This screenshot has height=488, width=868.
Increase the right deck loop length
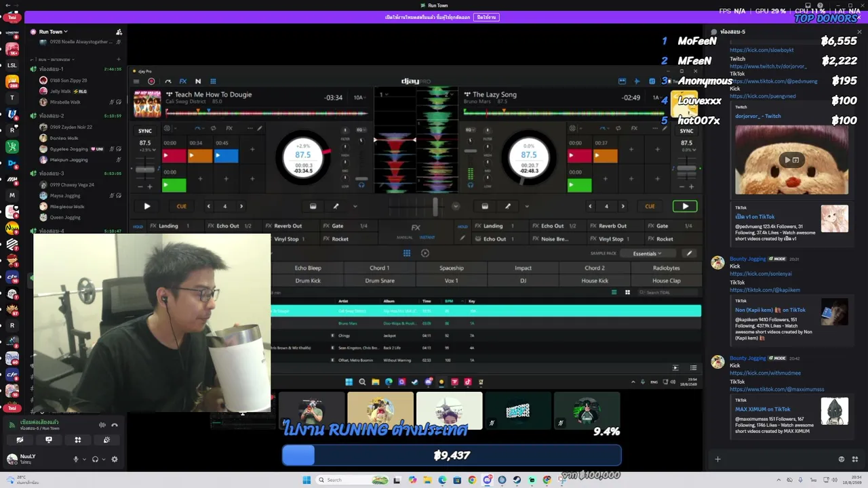(623, 206)
